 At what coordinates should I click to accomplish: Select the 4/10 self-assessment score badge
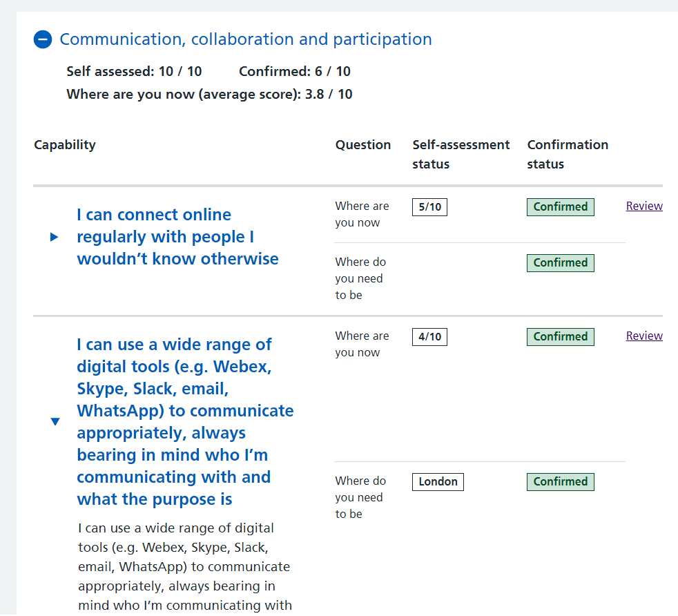[x=429, y=337]
